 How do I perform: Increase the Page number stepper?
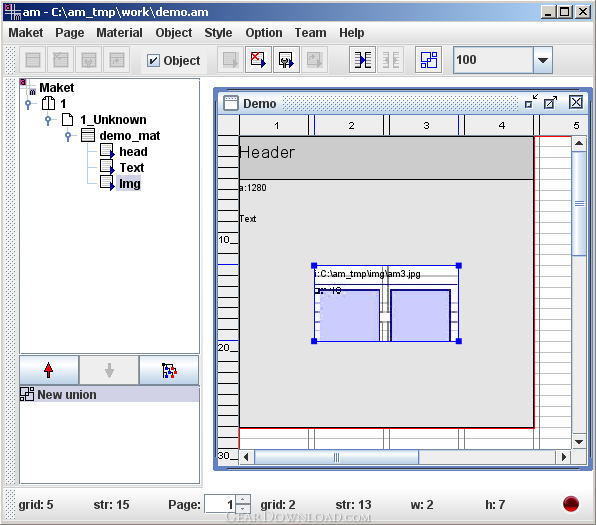click(243, 499)
